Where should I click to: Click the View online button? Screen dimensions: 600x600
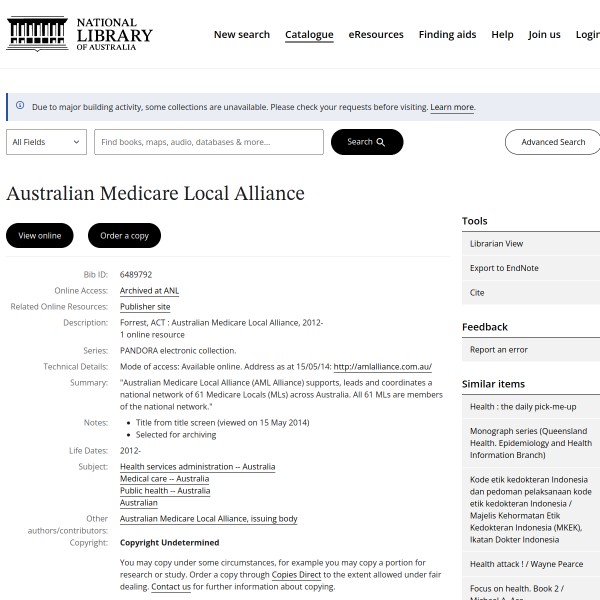point(40,236)
